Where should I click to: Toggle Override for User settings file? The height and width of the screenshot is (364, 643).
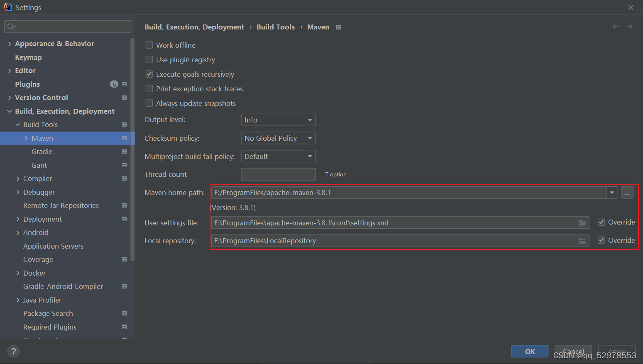[x=601, y=222]
